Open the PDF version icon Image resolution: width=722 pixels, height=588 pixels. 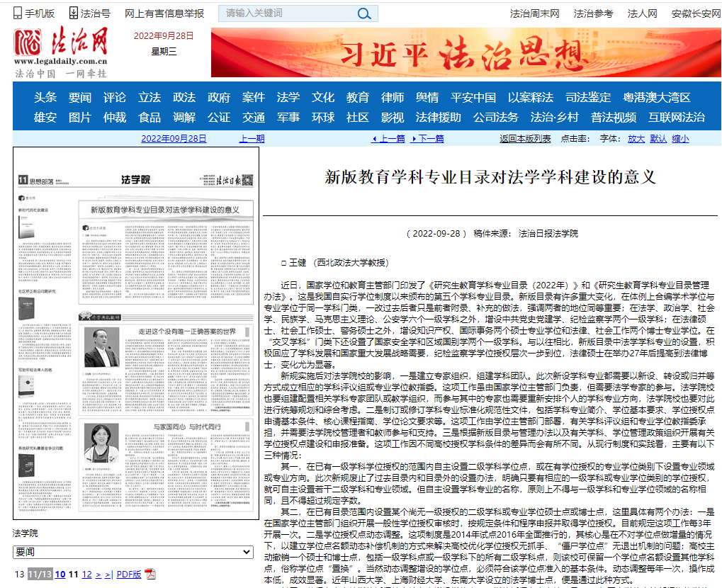pos(150,575)
